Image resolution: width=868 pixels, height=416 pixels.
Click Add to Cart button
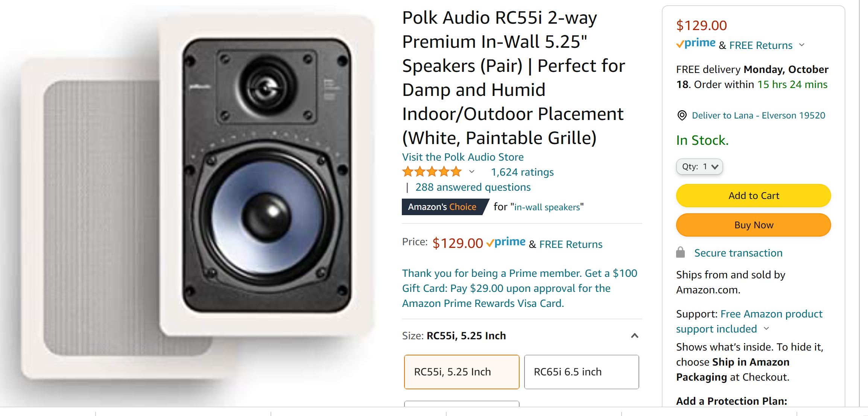pos(753,196)
